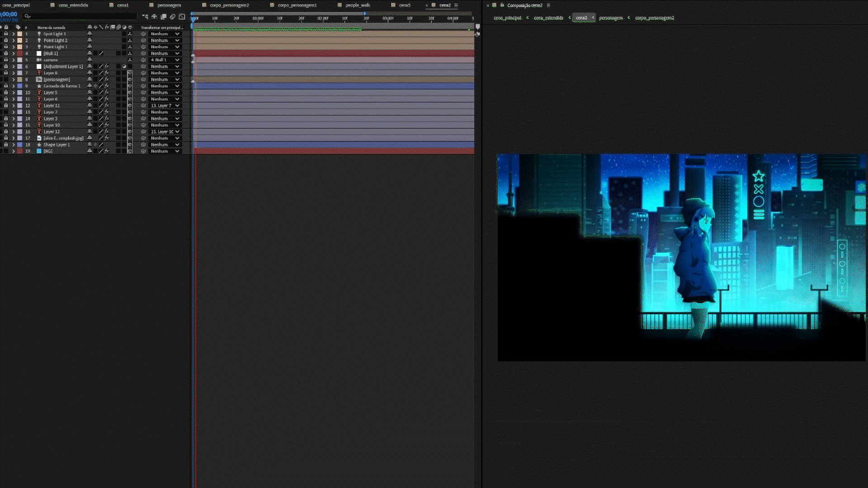Switch to the people_walk timeline tab
Viewport: 868px width, 488px height.
point(358,5)
